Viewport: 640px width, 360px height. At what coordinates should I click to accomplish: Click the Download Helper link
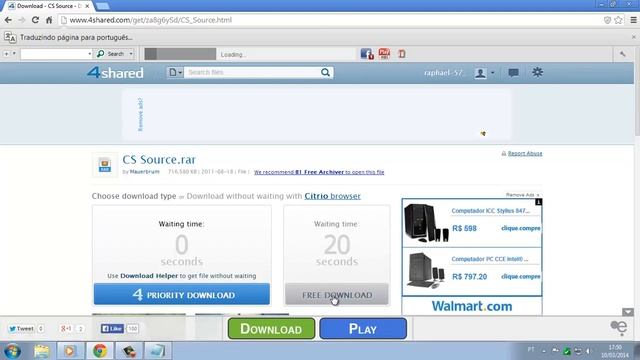click(149, 276)
